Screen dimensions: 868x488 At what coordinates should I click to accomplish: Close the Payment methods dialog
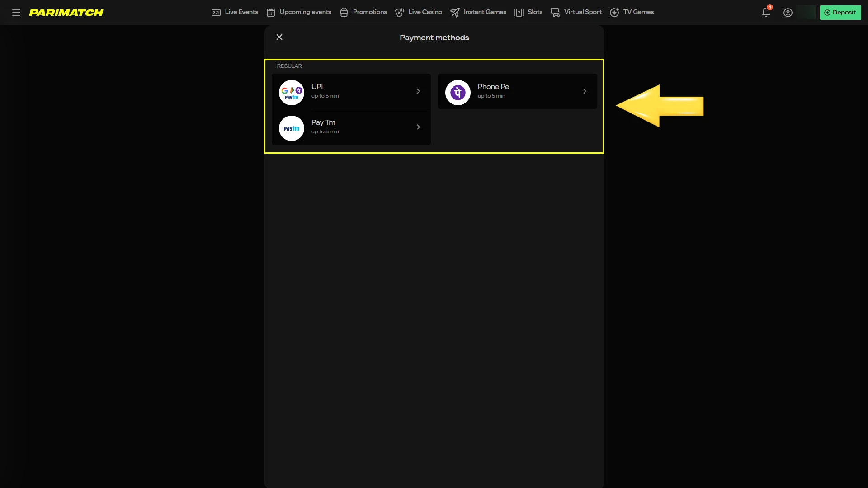click(x=279, y=37)
